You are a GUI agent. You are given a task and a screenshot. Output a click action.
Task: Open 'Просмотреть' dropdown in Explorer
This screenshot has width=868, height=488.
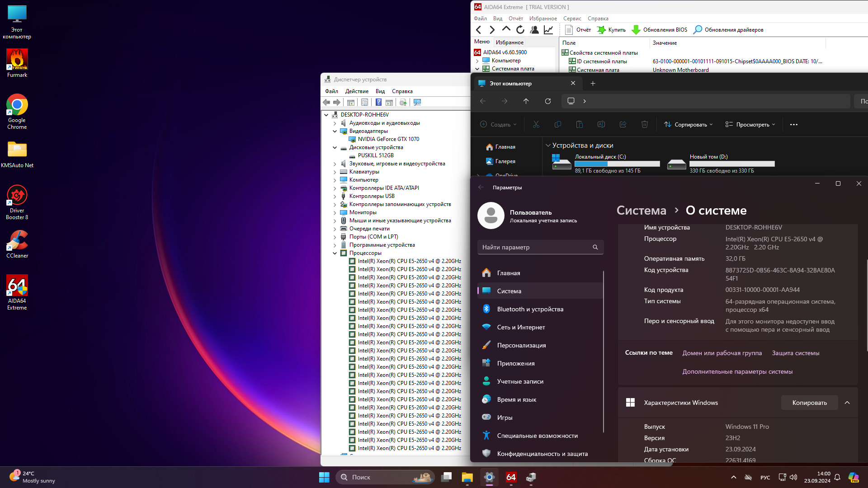click(x=750, y=124)
